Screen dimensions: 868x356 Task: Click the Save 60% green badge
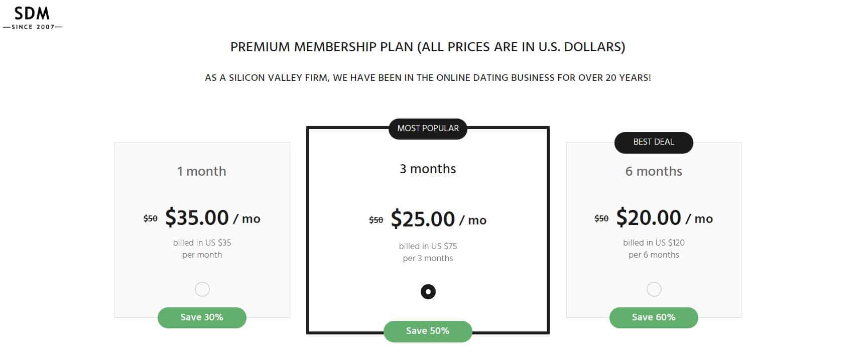click(x=654, y=317)
